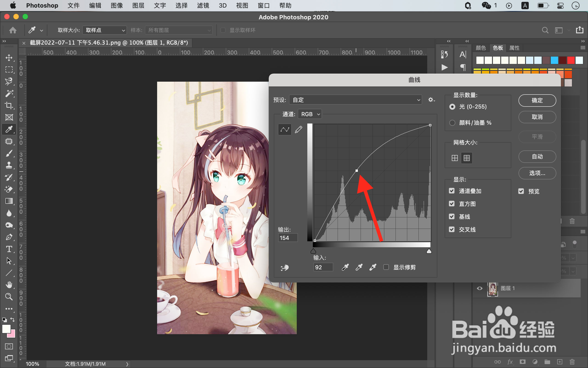Select the detailed grid size icon
Image resolution: width=588 pixels, height=368 pixels.
467,158
